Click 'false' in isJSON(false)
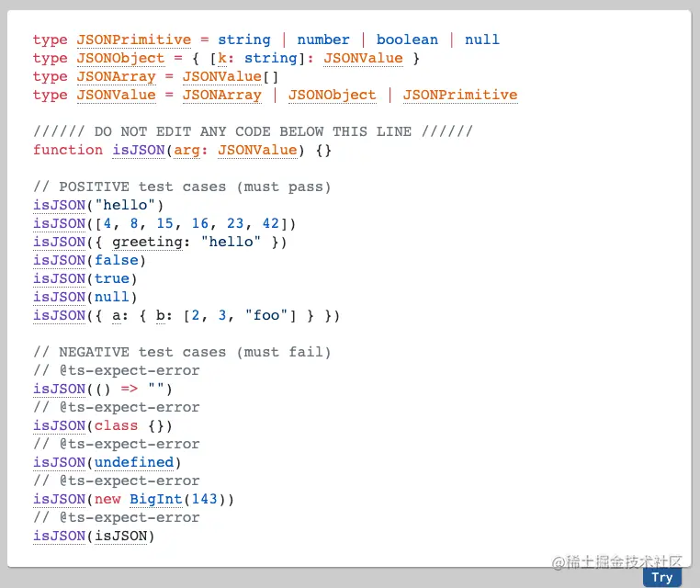 pyautogui.click(x=116, y=260)
